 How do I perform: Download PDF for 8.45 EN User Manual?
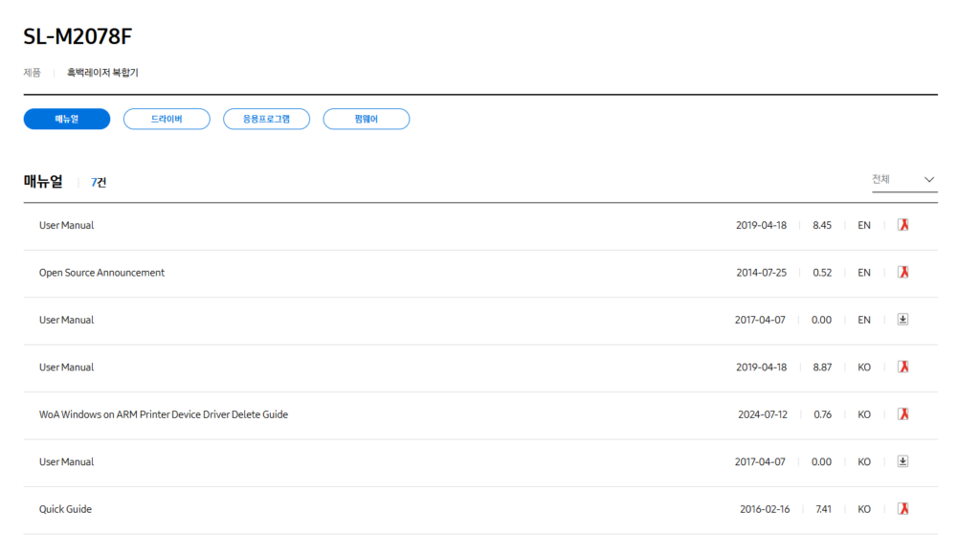point(903,225)
